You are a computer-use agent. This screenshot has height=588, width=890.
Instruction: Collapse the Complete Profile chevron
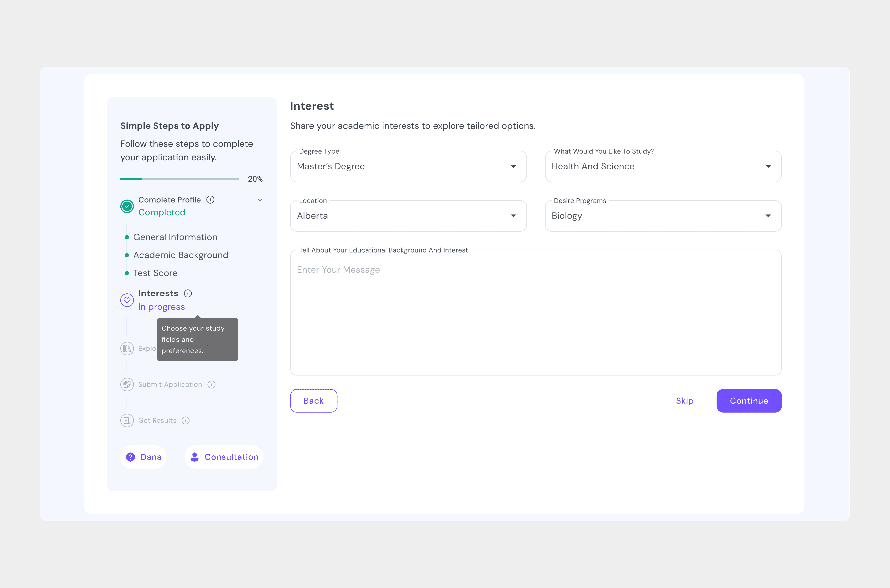[x=260, y=200]
